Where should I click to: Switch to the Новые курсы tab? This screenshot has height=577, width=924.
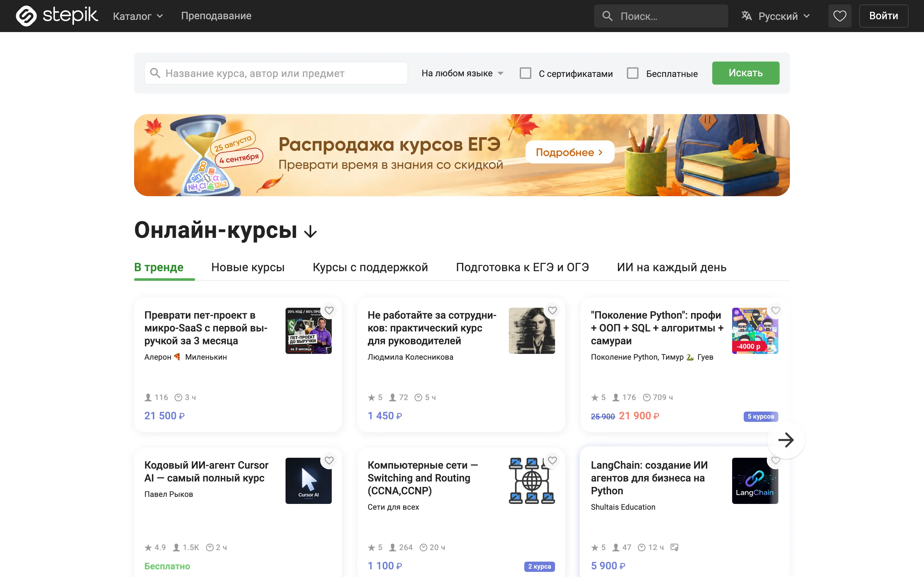248,267
